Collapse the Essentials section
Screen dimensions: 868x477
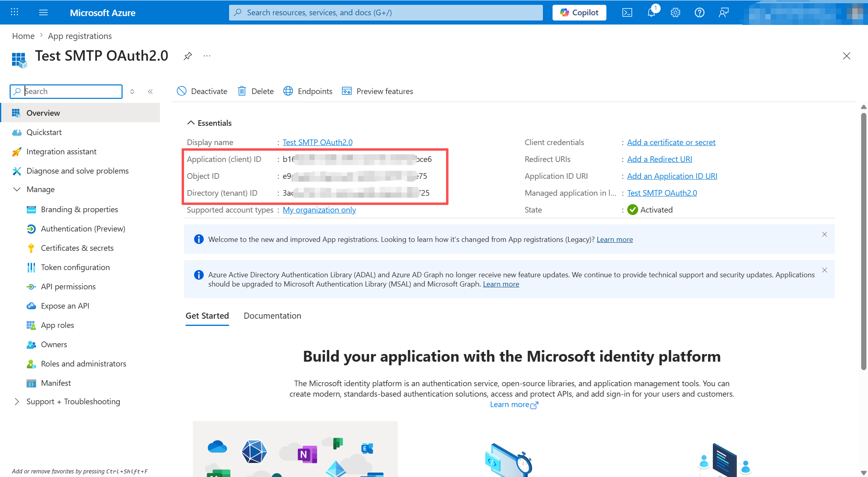tap(191, 123)
